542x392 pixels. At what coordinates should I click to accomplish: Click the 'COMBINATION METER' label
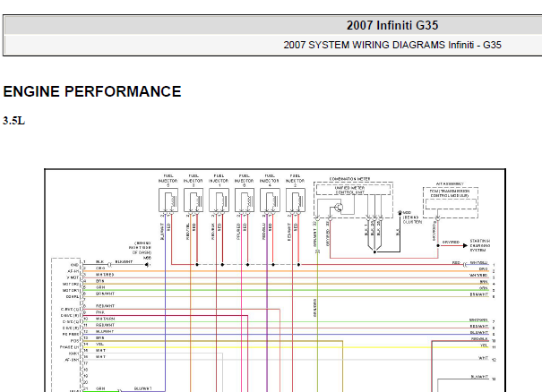[x=349, y=179]
